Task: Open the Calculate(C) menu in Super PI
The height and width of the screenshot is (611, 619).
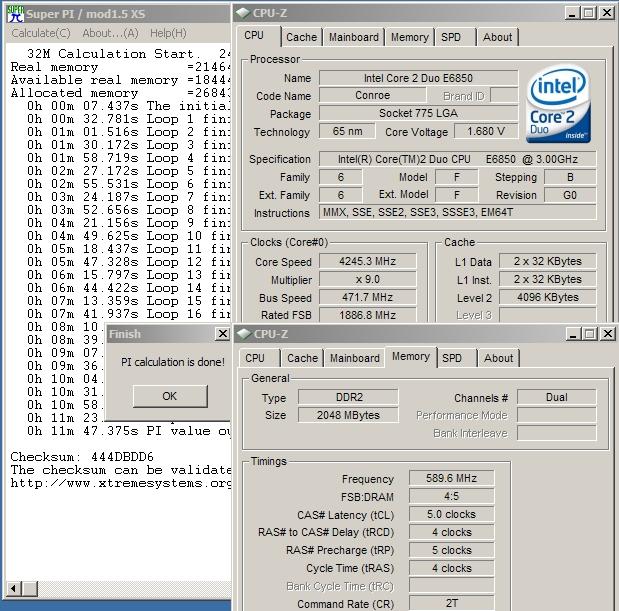Action: [x=41, y=33]
